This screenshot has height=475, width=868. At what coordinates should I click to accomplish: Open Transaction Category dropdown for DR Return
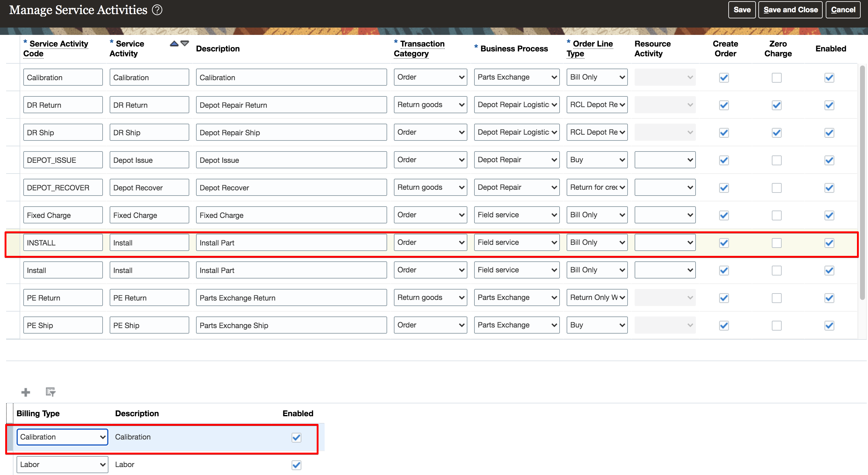pyautogui.click(x=430, y=105)
